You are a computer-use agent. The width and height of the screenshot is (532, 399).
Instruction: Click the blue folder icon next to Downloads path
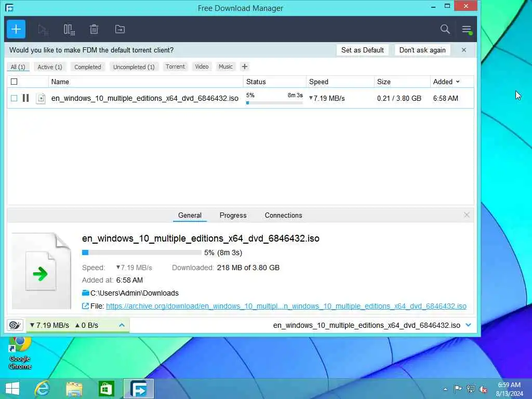point(86,293)
